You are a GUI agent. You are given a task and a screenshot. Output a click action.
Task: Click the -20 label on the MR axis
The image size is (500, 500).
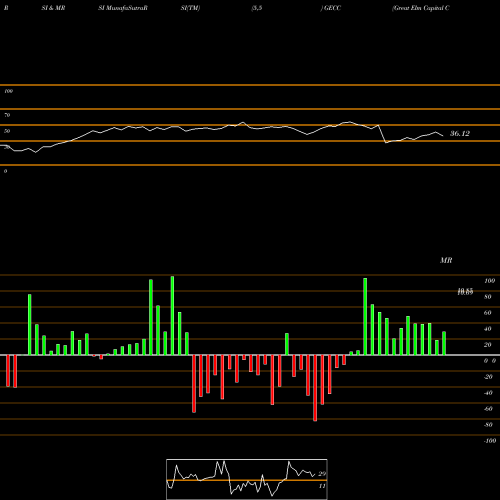pyautogui.click(x=488, y=377)
